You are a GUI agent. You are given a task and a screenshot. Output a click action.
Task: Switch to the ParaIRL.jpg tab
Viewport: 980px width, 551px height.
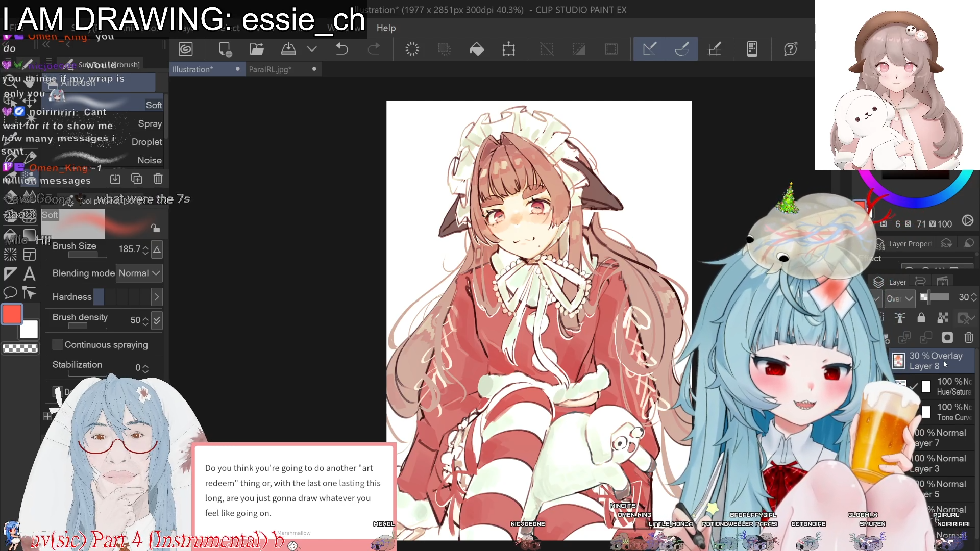[270, 69]
